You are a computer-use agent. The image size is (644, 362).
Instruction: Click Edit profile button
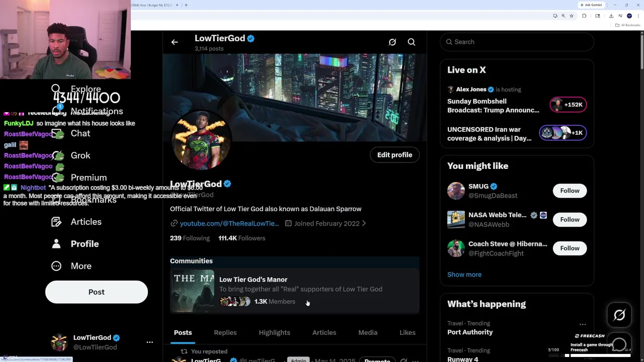click(x=394, y=155)
